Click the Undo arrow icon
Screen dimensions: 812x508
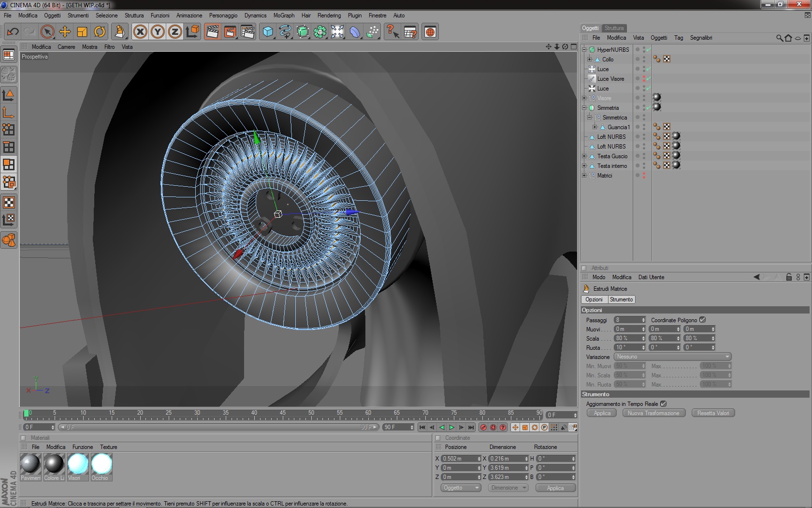13,32
